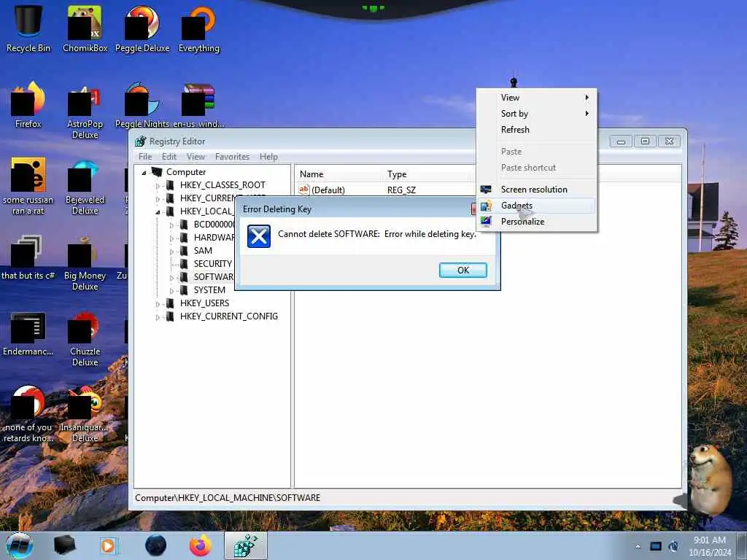Click the Windows Start orb

click(x=19, y=545)
